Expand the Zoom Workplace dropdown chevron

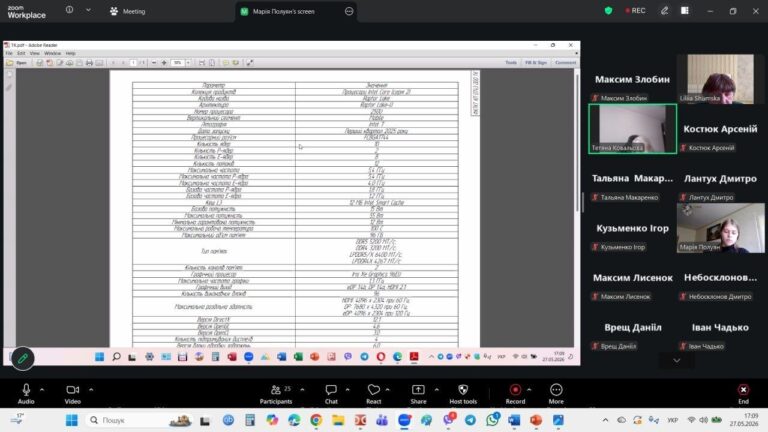coord(88,10)
